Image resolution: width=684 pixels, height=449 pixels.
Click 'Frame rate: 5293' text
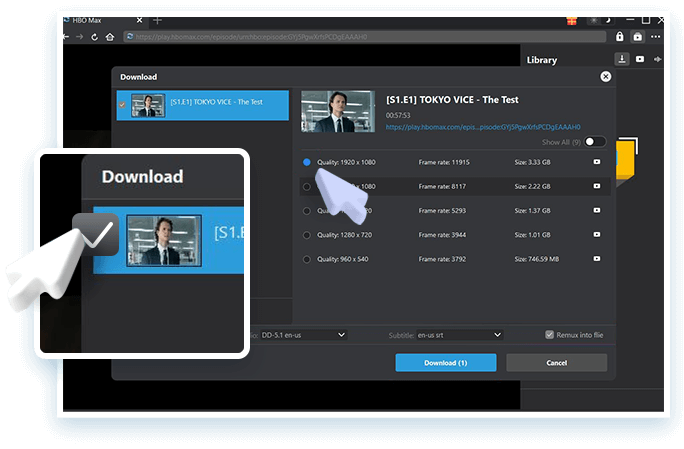(442, 211)
